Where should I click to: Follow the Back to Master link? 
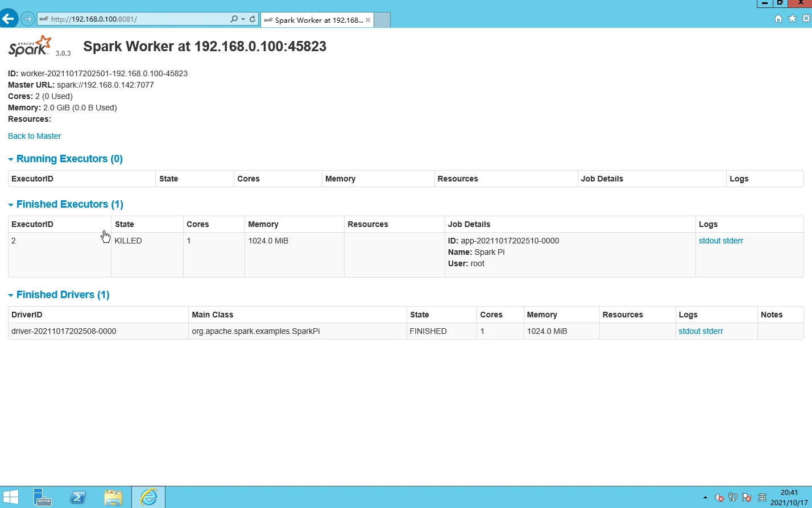(35, 136)
